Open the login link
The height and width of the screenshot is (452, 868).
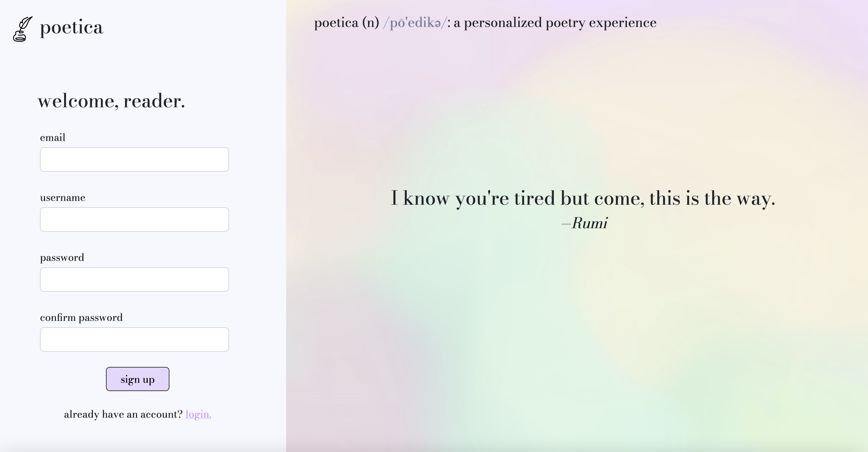(198, 414)
